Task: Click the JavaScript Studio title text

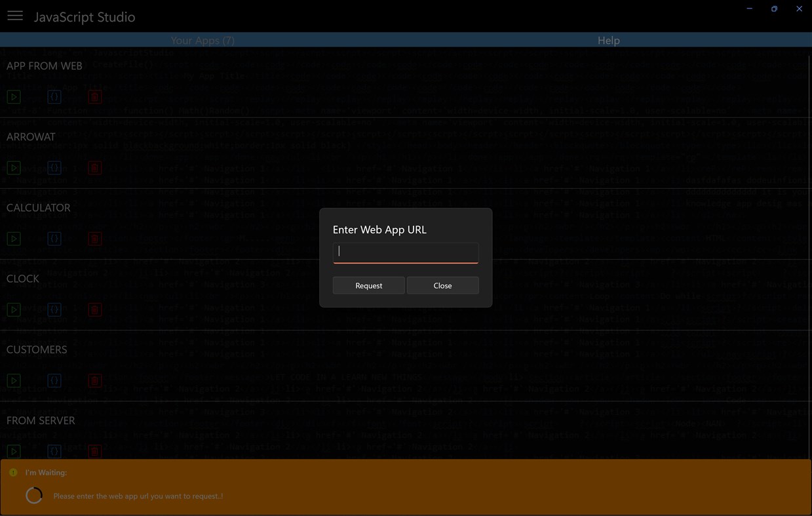Action: pyautogui.click(x=85, y=17)
